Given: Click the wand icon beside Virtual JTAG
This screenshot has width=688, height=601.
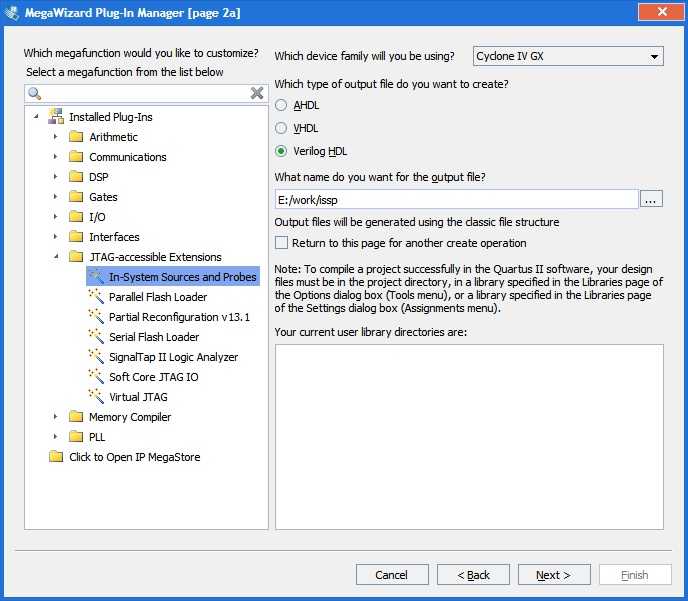Looking at the screenshot, I should pyautogui.click(x=96, y=397).
